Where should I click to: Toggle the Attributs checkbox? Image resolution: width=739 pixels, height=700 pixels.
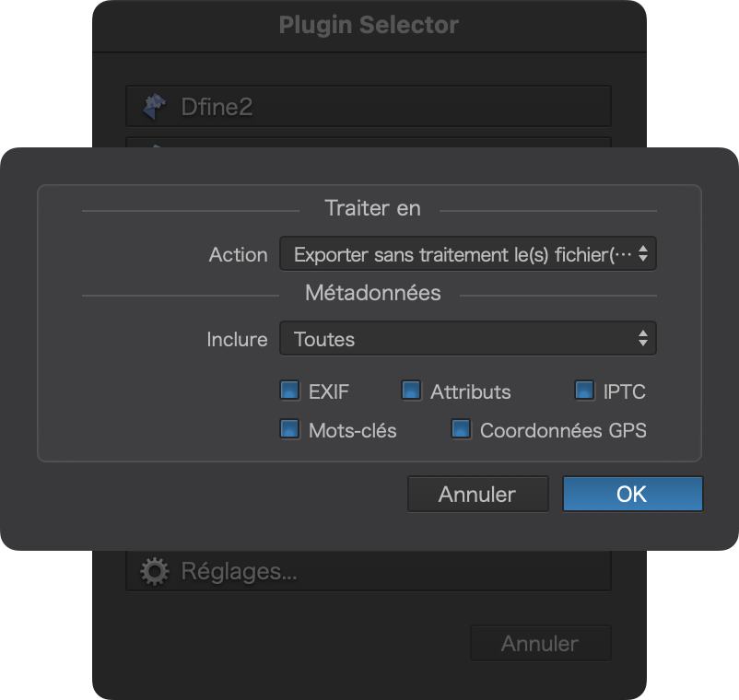411,391
